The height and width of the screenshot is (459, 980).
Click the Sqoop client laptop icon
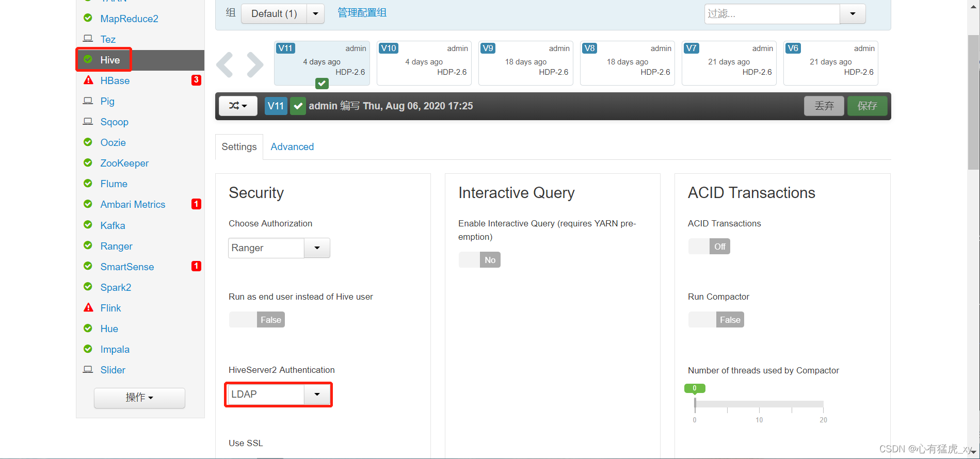pyautogui.click(x=88, y=121)
